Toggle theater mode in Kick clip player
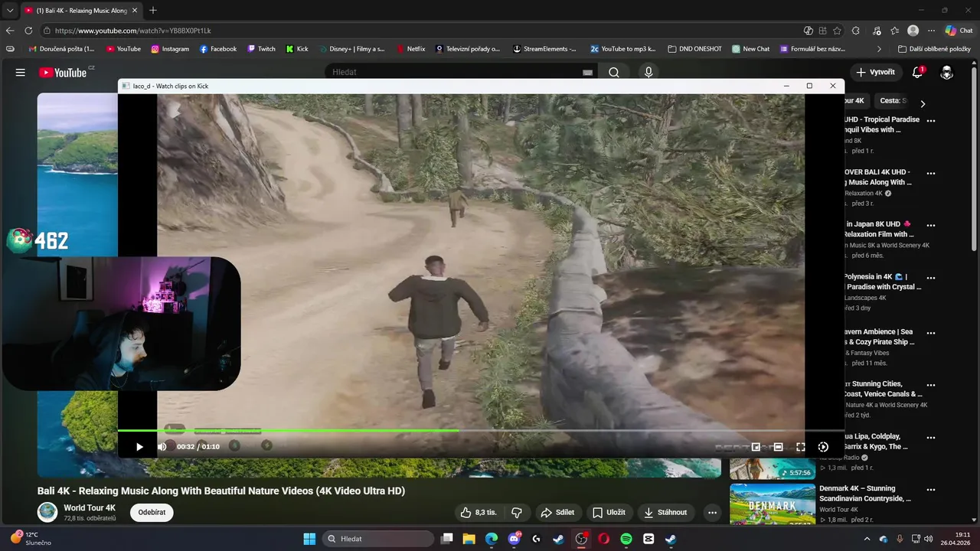The height and width of the screenshot is (551, 980). tap(778, 447)
